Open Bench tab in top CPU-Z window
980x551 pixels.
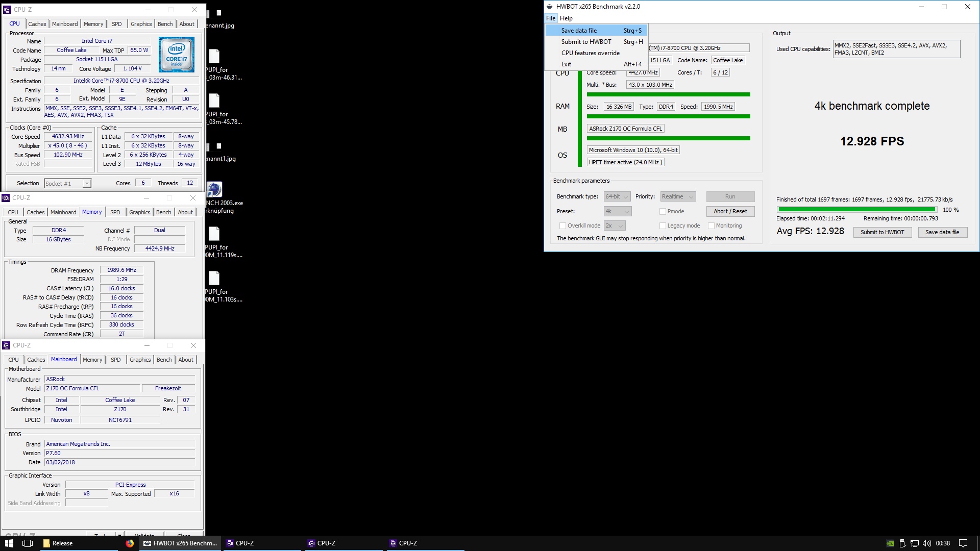point(165,24)
